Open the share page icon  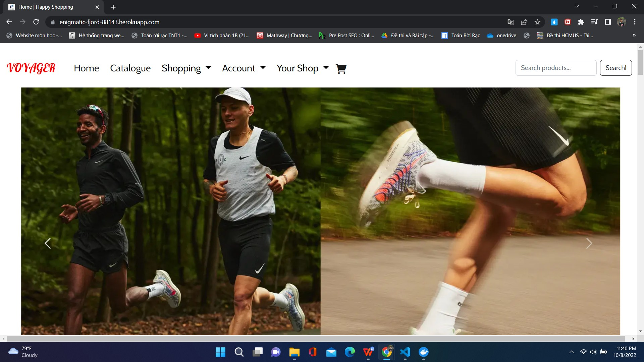coord(524,22)
